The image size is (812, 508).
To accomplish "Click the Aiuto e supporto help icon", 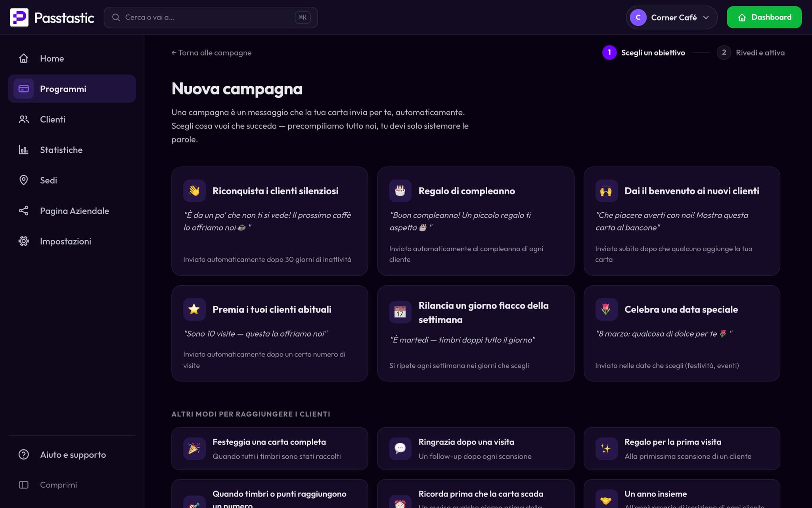I will click(24, 454).
